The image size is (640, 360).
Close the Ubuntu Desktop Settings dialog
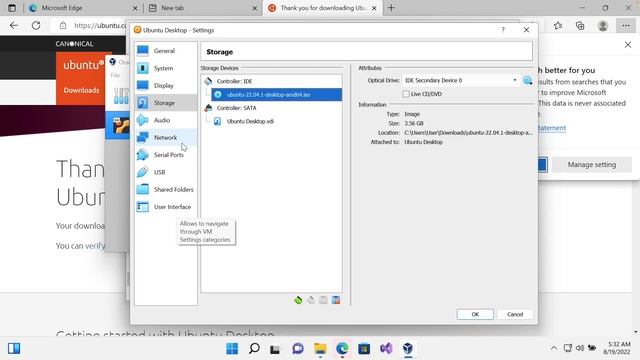coord(526,30)
